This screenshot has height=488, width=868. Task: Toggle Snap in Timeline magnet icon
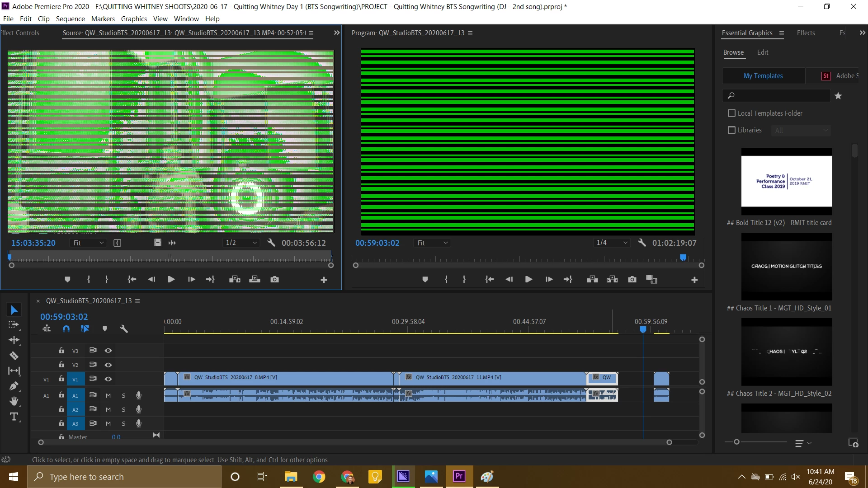[66, 329]
